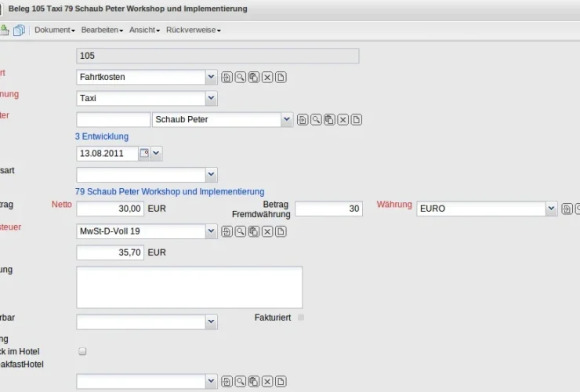
Task: Expand the Fahrtkosten dropdown
Action: point(210,77)
